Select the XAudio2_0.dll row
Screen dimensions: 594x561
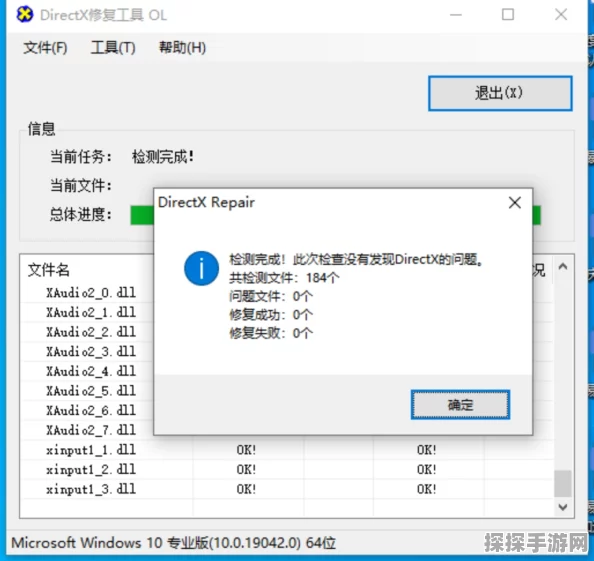91,292
